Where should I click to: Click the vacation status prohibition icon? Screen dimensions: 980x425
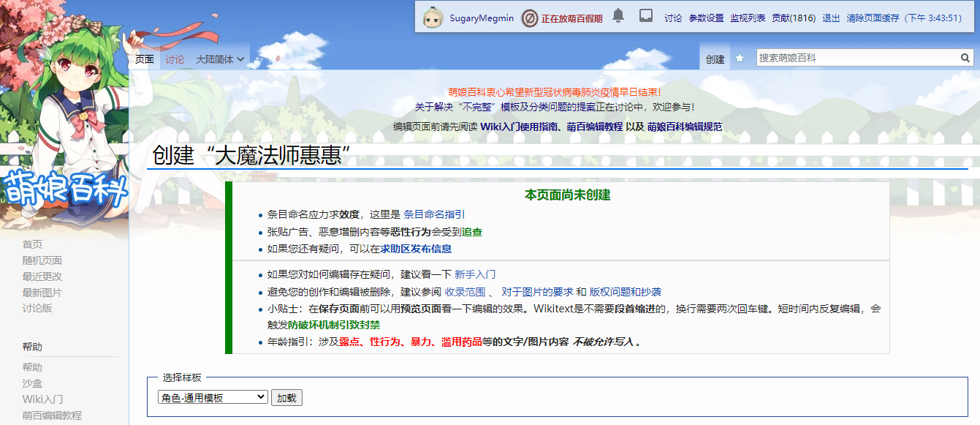[530, 18]
